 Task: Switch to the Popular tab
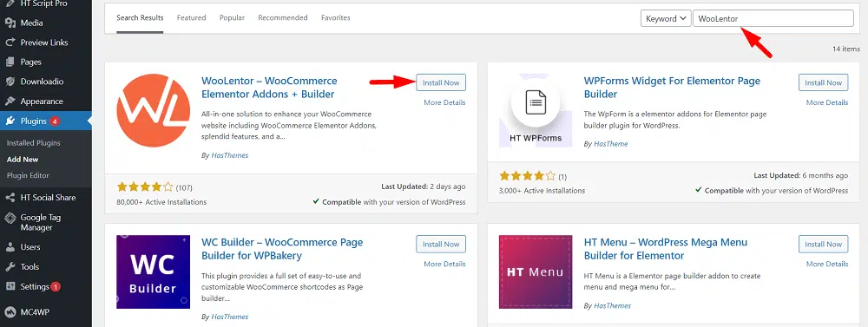pyautogui.click(x=232, y=17)
